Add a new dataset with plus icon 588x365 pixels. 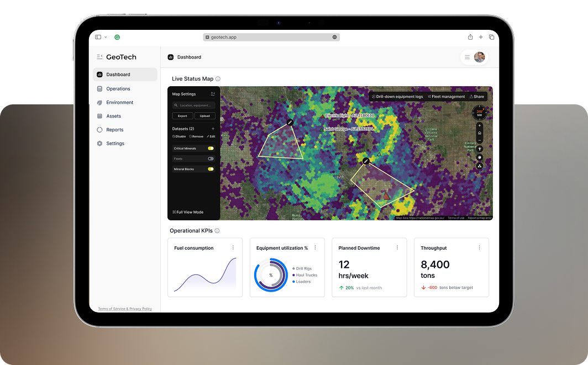click(x=213, y=129)
